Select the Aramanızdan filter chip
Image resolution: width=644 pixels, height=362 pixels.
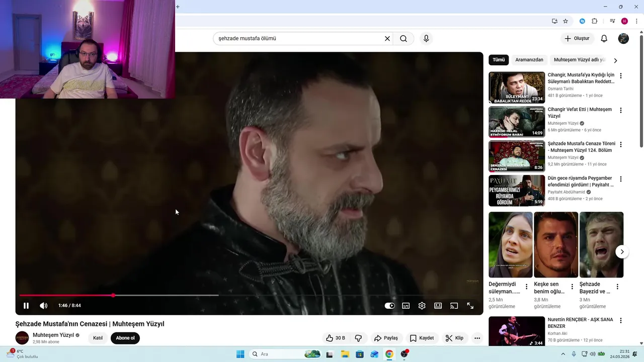click(529, 60)
